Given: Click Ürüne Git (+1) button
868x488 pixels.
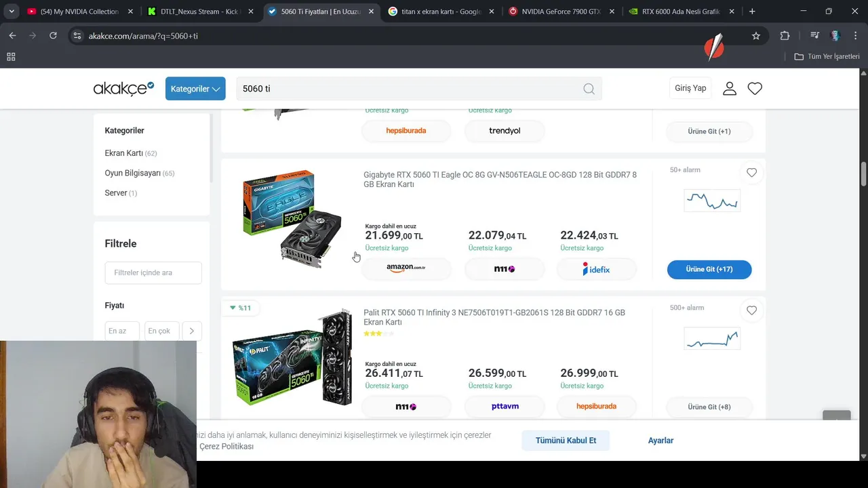Looking at the screenshot, I should [x=709, y=131].
